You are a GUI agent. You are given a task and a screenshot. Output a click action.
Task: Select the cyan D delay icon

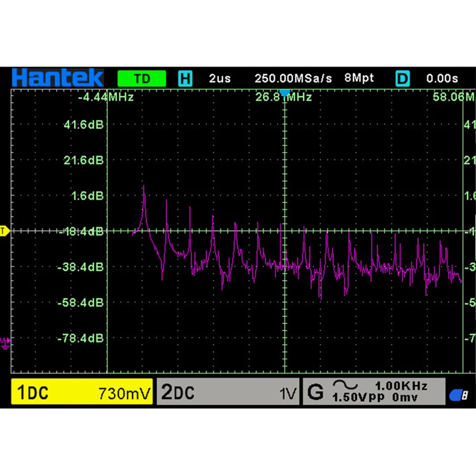(x=403, y=79)
